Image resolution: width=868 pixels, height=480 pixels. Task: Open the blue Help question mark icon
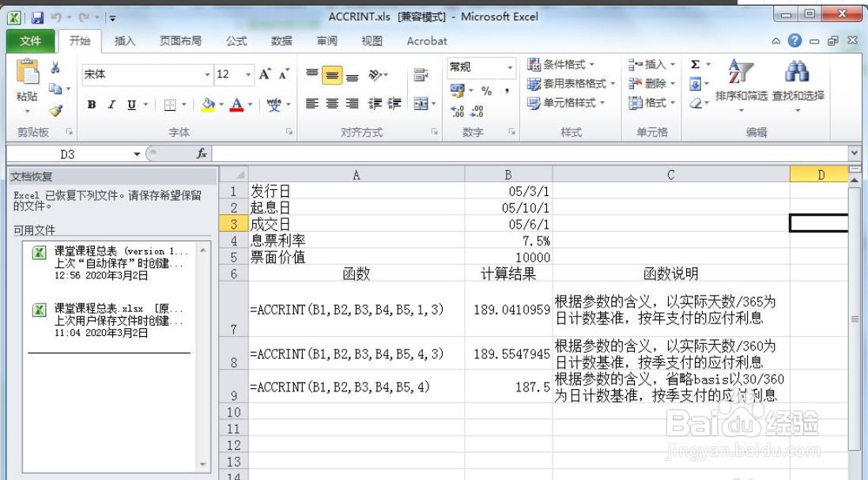[x=795, y=40]
